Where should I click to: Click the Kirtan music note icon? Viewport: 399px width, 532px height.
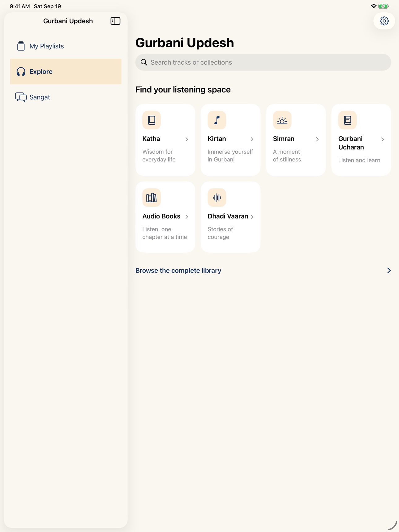(217, 120)
